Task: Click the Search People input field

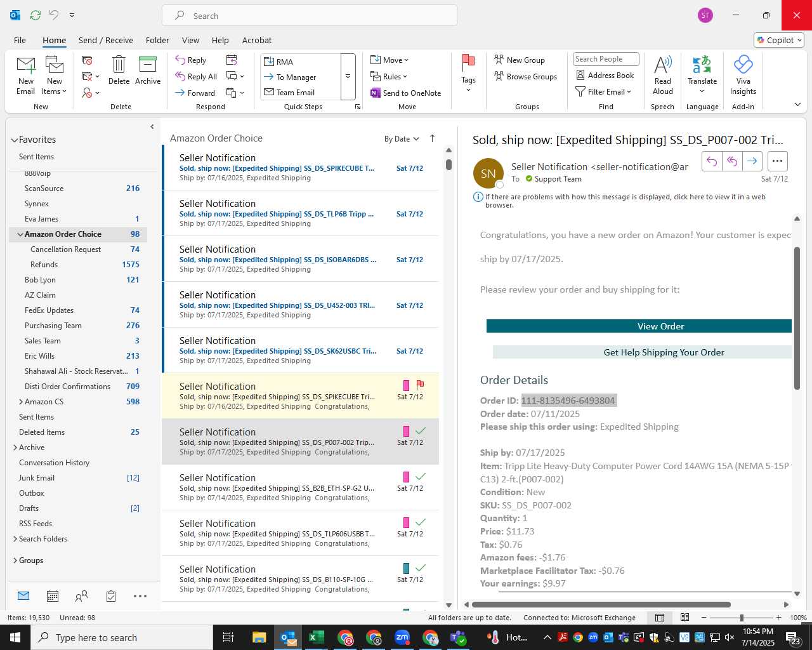Action: (606, 59)
